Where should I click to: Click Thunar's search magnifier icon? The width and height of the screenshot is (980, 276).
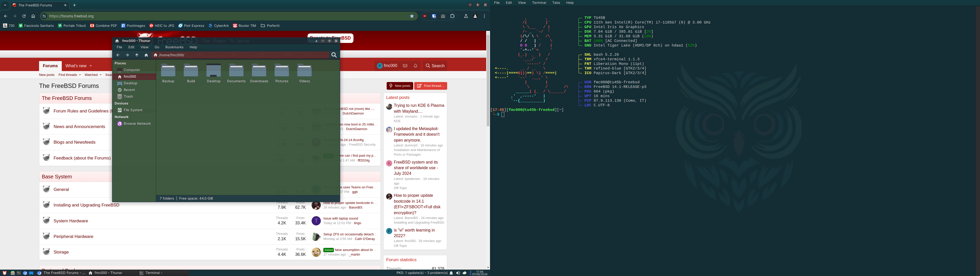coord(334,55)
